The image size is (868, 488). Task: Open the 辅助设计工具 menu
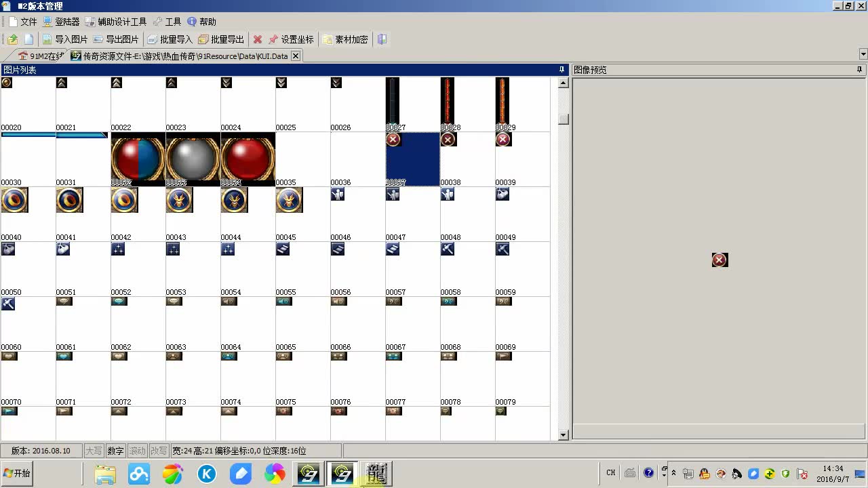pos(115,22)
